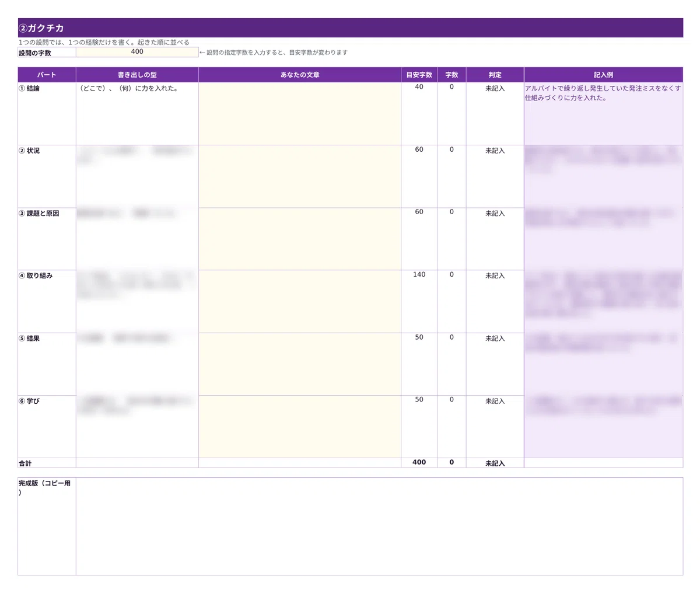Viewport: 700px width, 593px height.
Task: Select 目安字数 50 in the ⑥ 学び row
Action: tap(419, 400)
